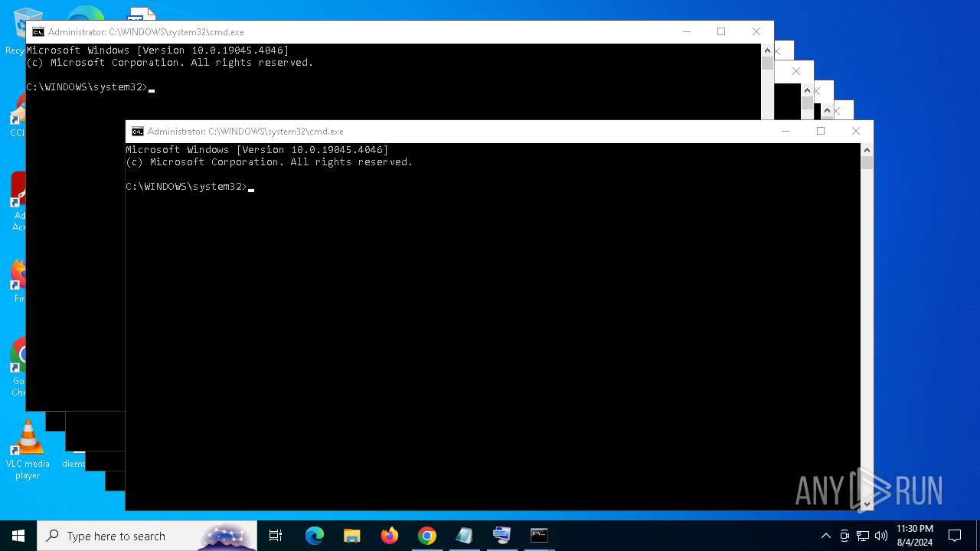Click the taskbar search box
This screenshot has width=980, height=551.
147,536
